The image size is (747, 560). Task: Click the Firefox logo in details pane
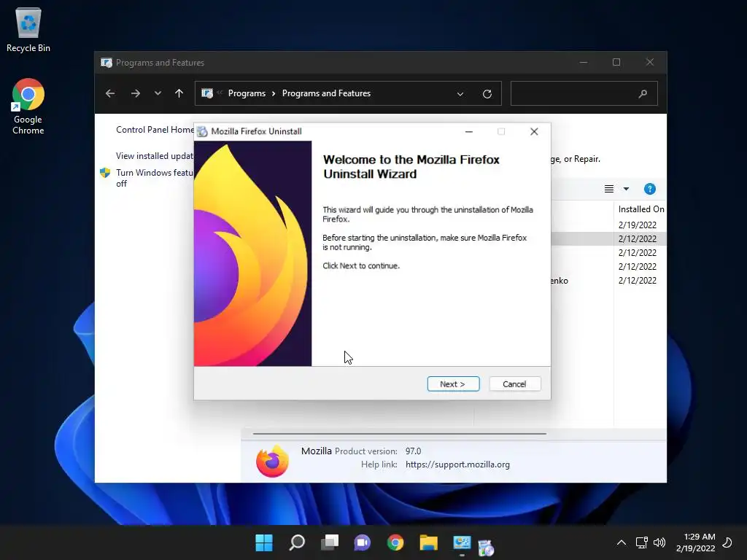coord(272,461)
